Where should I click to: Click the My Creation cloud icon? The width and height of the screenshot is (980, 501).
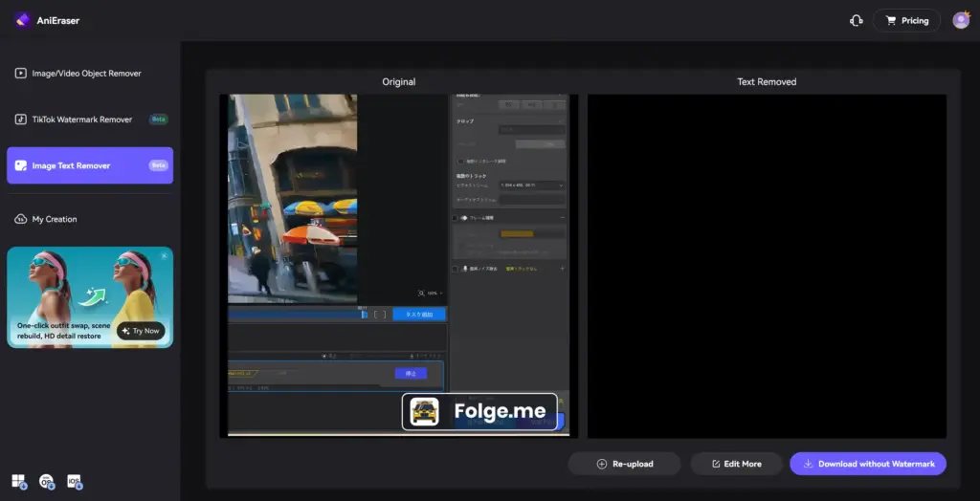21,219
